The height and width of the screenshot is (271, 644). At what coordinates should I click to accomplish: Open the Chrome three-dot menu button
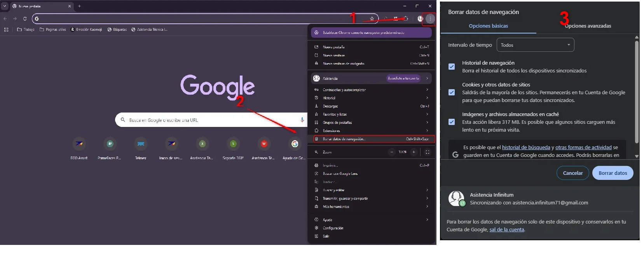[x=430, y=19]
